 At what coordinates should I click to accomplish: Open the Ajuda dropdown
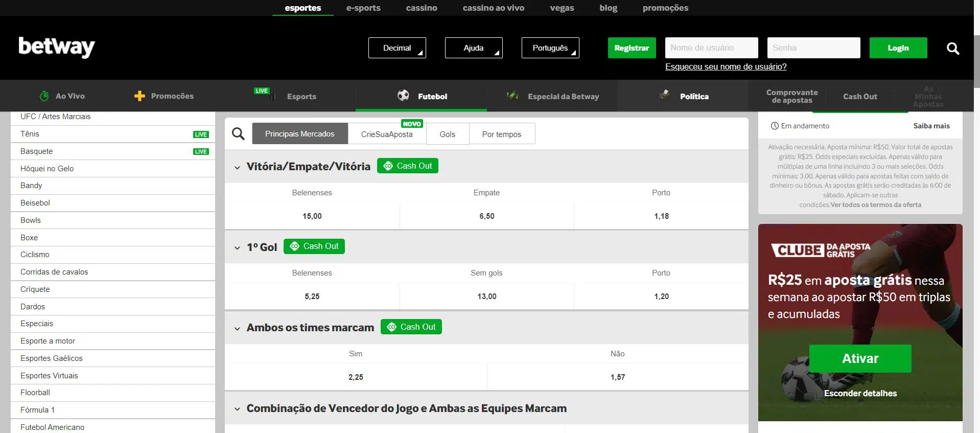coord(474,48)
